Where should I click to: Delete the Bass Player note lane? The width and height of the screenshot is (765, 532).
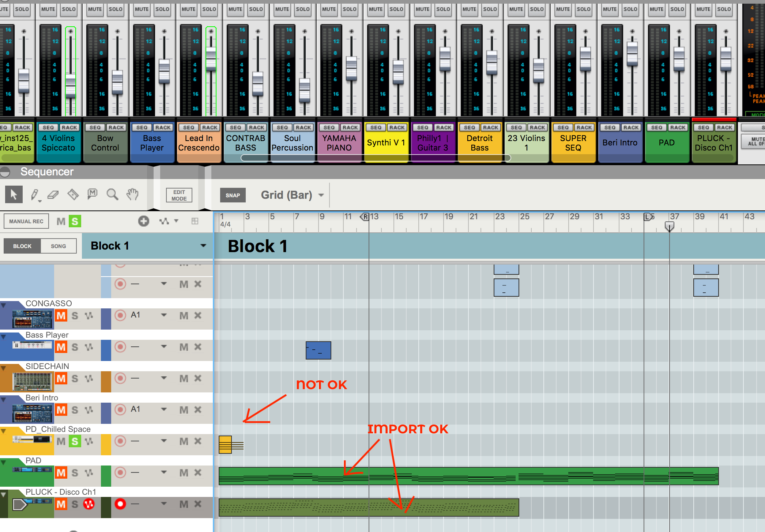(198, 347)
